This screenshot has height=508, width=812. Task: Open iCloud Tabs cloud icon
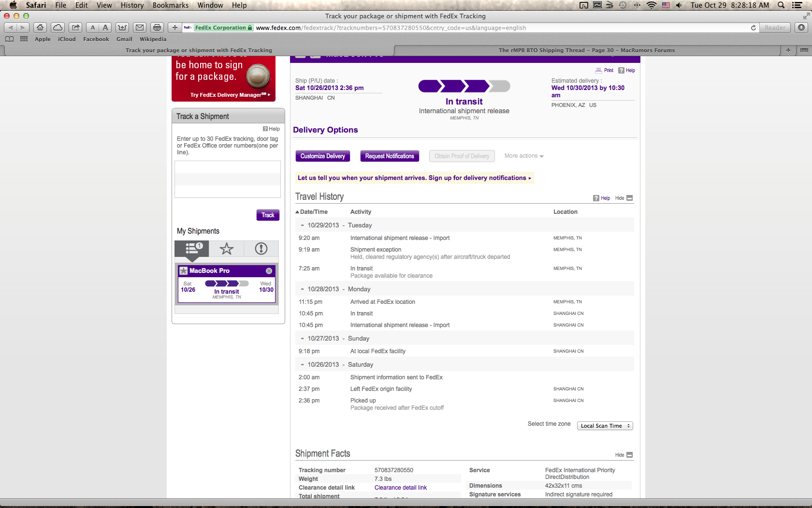[x=58, y=28]
